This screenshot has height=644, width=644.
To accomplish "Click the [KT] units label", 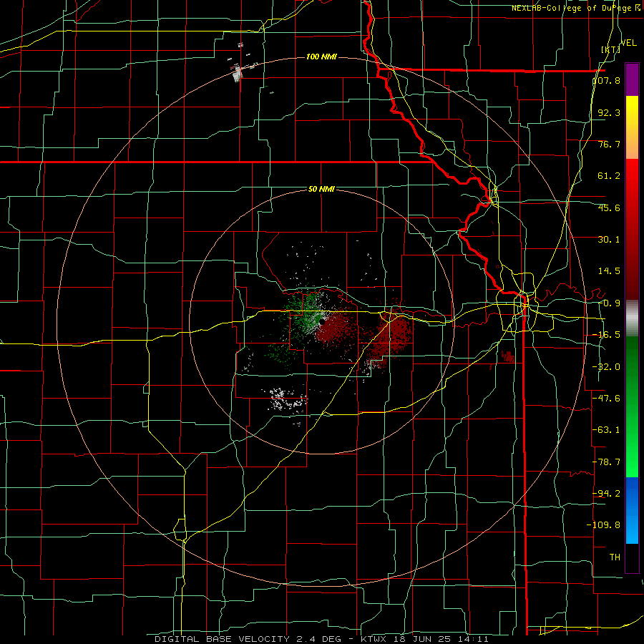I will 610,49.
